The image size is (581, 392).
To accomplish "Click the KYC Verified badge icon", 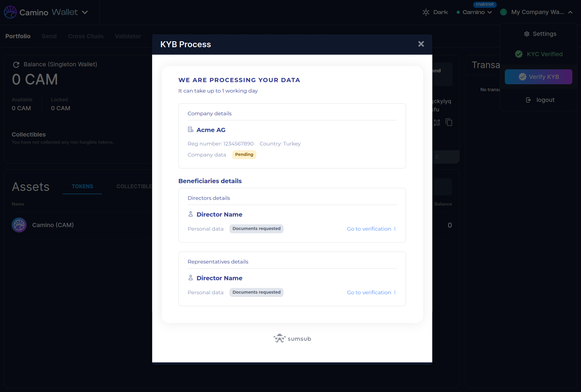I will [519, 54].
